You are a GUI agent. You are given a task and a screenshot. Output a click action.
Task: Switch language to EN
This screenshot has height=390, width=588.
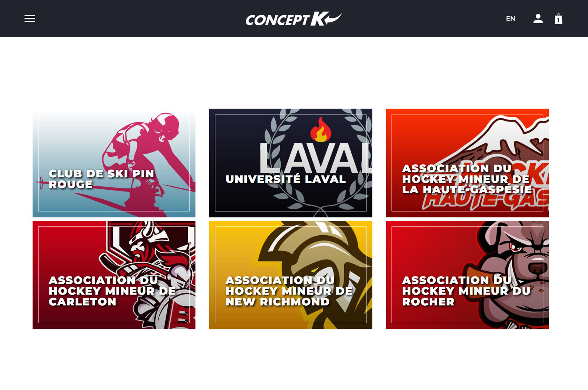tap(510, 19)
